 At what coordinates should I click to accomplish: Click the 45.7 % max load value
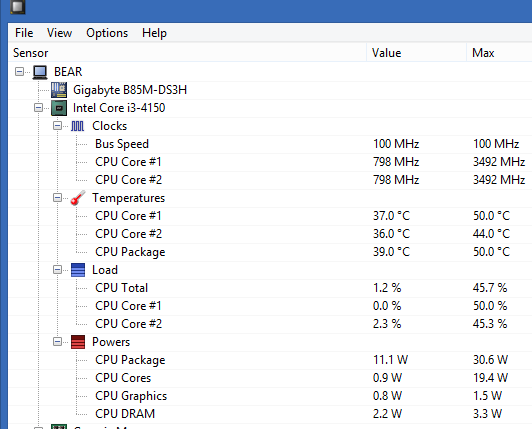click(490, 288)
